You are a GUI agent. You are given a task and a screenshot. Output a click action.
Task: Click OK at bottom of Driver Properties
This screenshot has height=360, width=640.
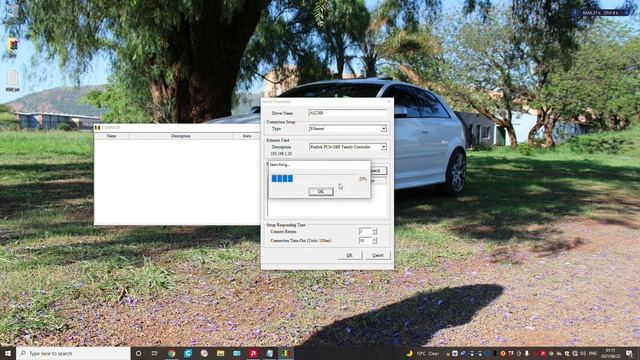(350, 255)
